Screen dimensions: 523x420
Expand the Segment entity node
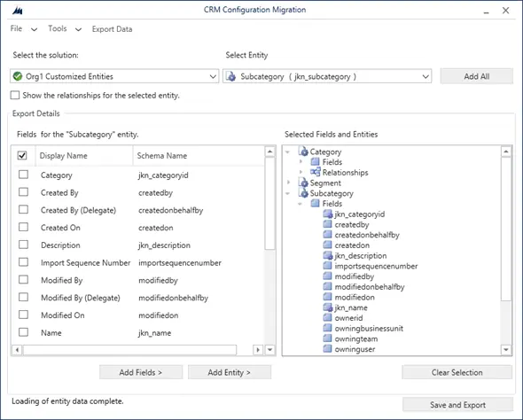288,183
